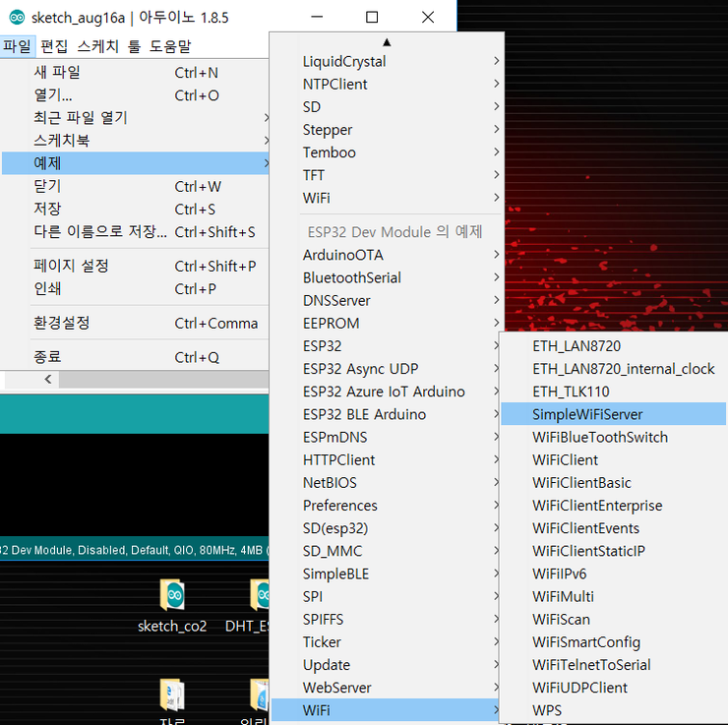Open Update examples
Screen dimensions: 728x725
tap(386, 665)
